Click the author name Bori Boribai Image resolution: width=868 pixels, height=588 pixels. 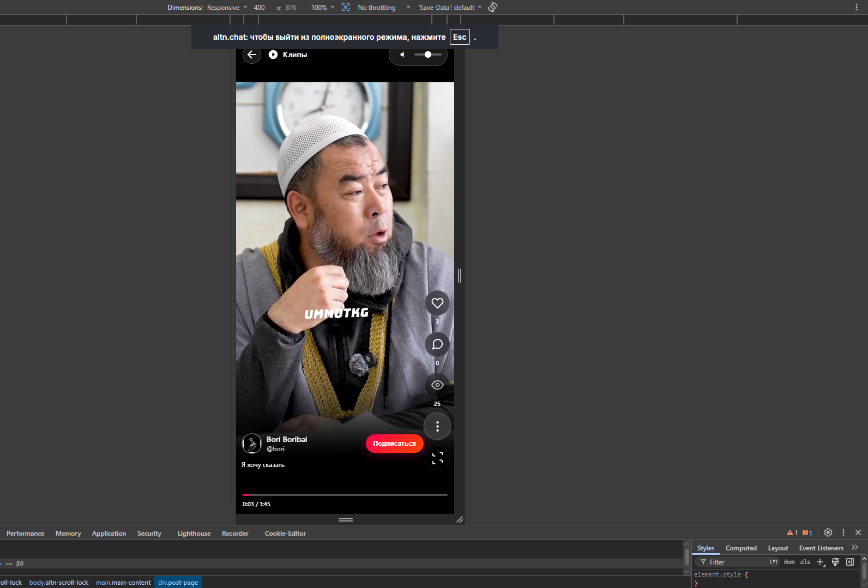pyautogui.click(x=287, y=439)
